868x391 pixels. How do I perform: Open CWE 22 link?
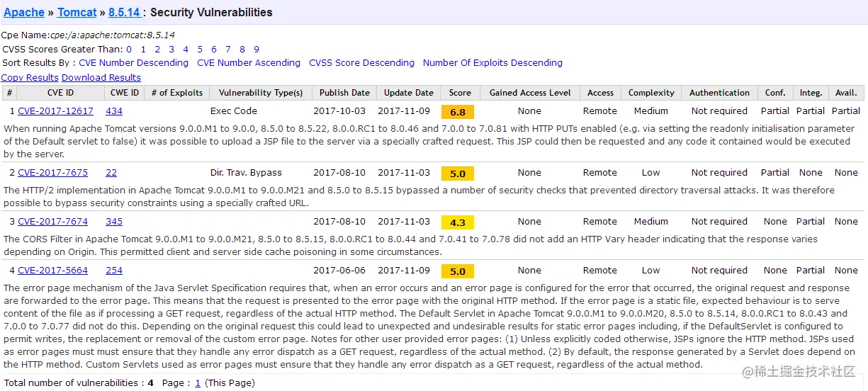click(111, 173)
